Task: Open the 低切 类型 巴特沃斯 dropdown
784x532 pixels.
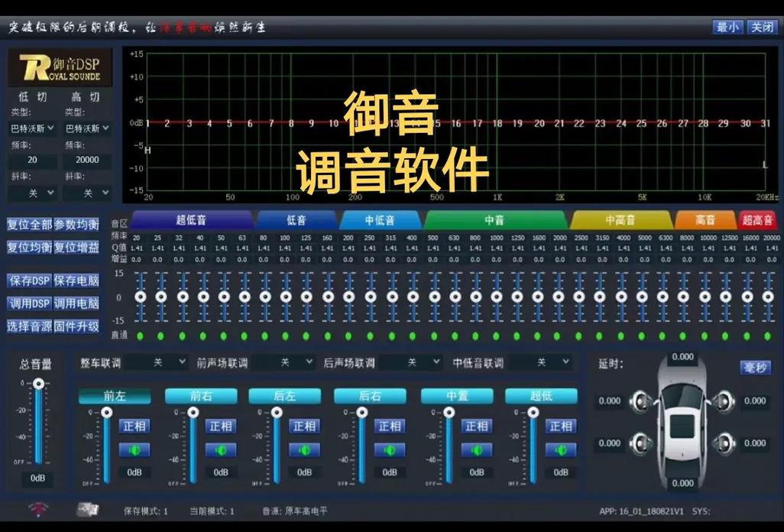Action: pos(32,128)
